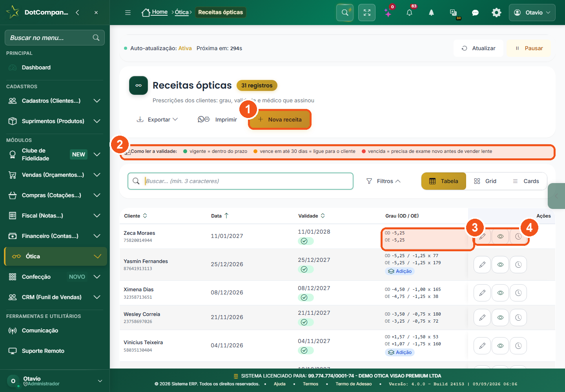The image size is (565, 392).
Task: Expand Cadastros (Clientes...) menu
Action: 55,101
